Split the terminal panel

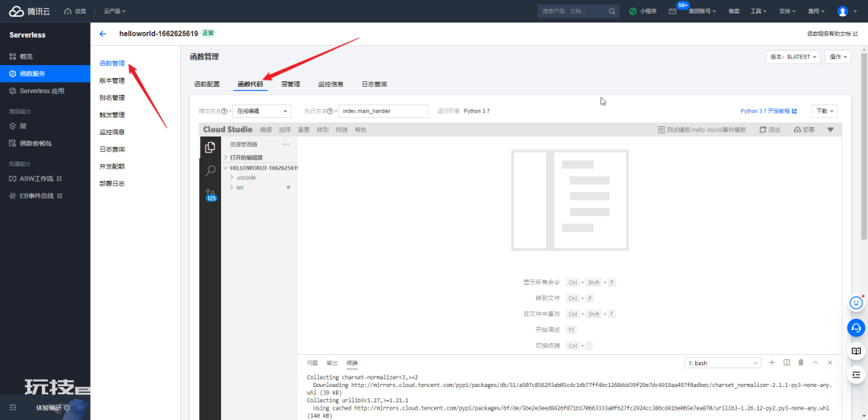(787, 362)
